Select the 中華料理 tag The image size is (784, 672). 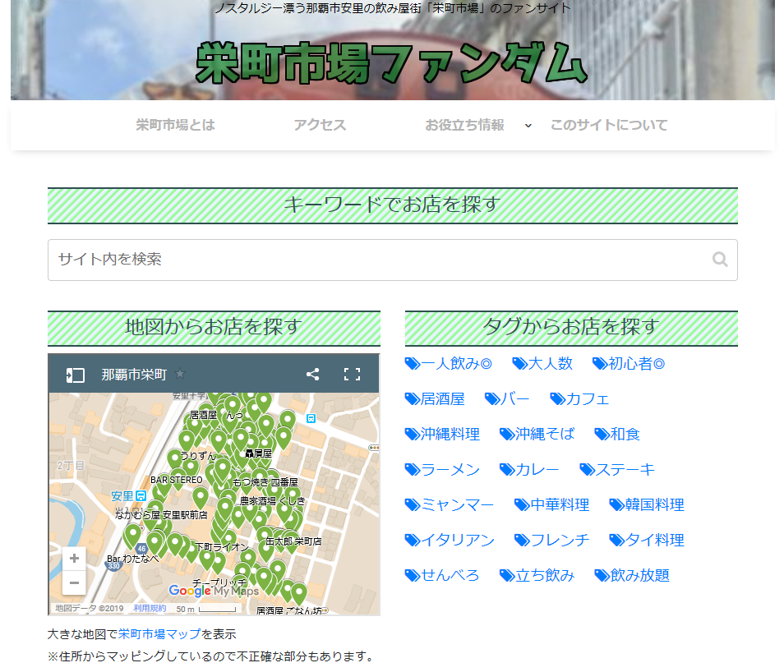pos(552,505)
